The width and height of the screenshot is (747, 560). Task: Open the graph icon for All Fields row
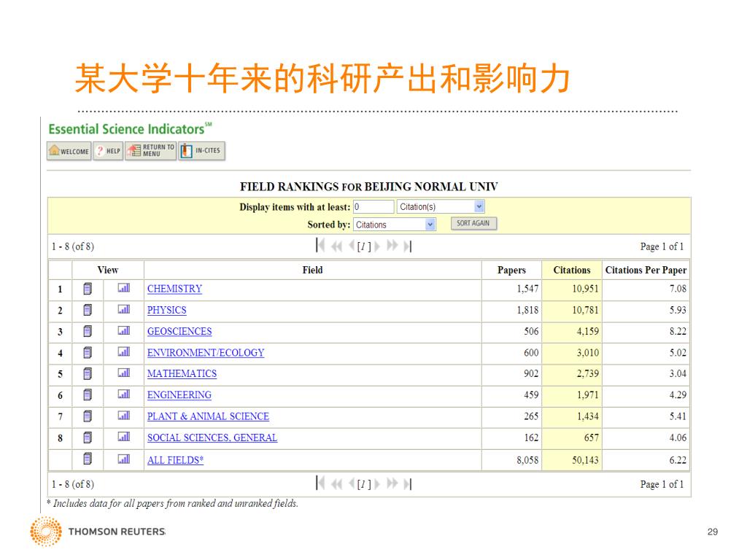(x=124, y=459)
